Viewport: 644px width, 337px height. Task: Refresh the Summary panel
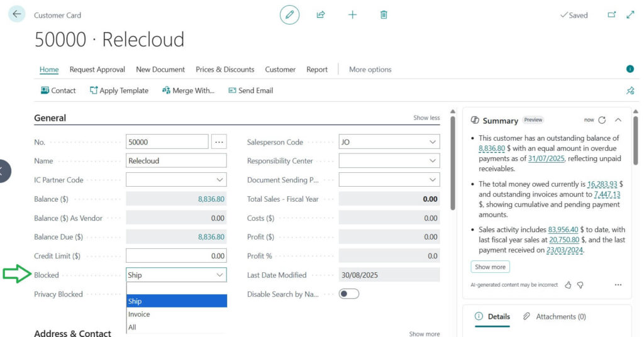click(x=602, y=120)
